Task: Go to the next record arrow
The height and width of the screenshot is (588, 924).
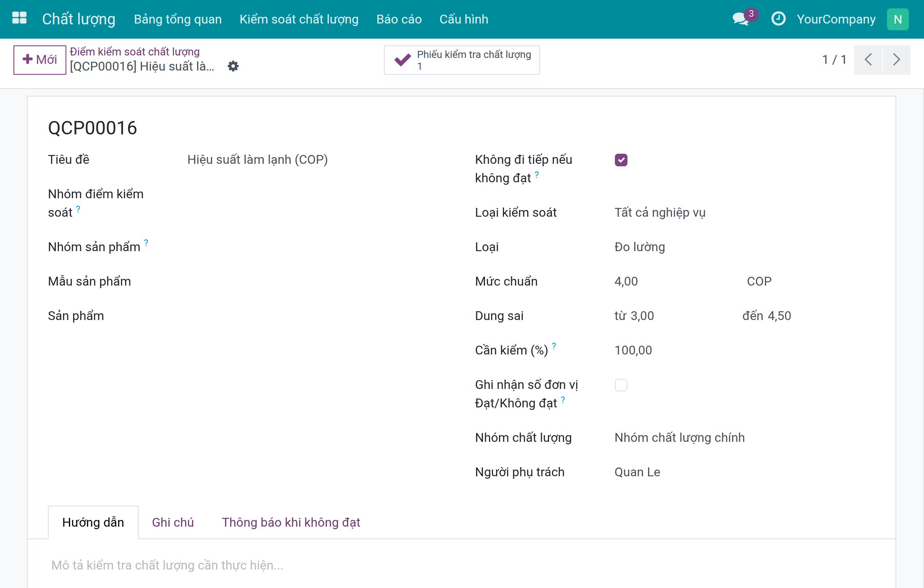Action: pos(896,60)
